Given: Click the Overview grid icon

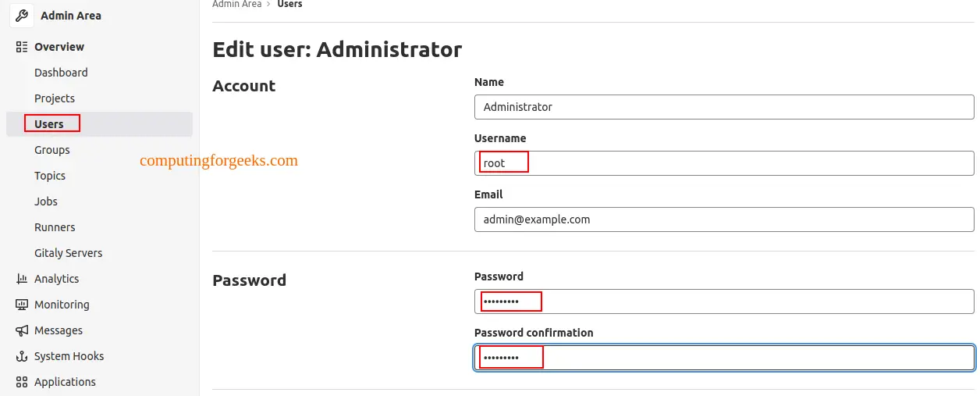Looking at the screenshot, I should click(x=22, y=47).
